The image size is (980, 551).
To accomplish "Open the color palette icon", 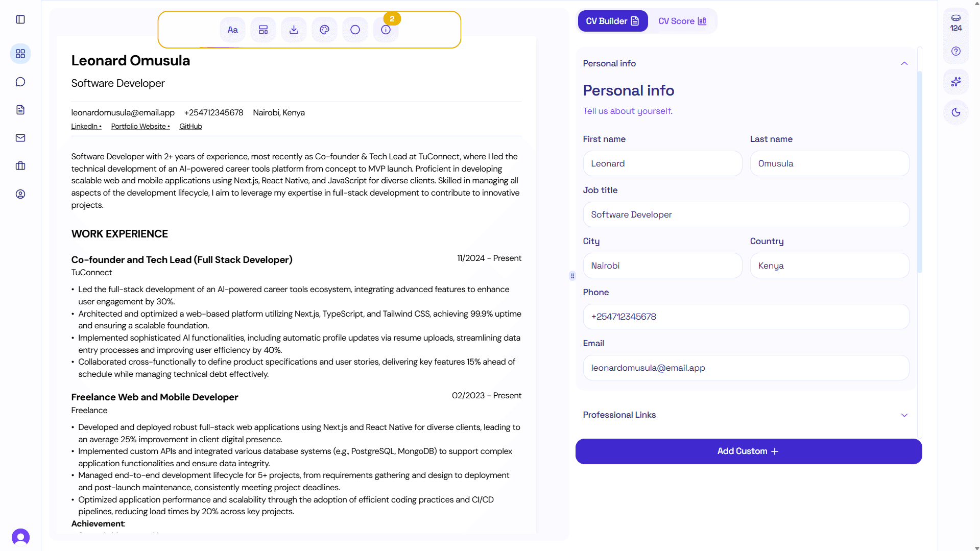I will coord(324,29).
